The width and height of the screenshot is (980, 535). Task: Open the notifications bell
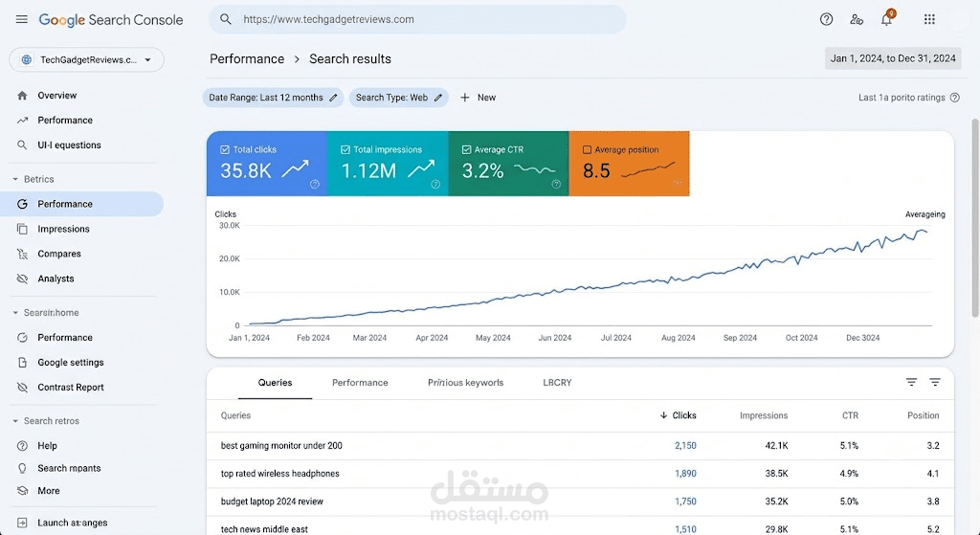point(886,19)
